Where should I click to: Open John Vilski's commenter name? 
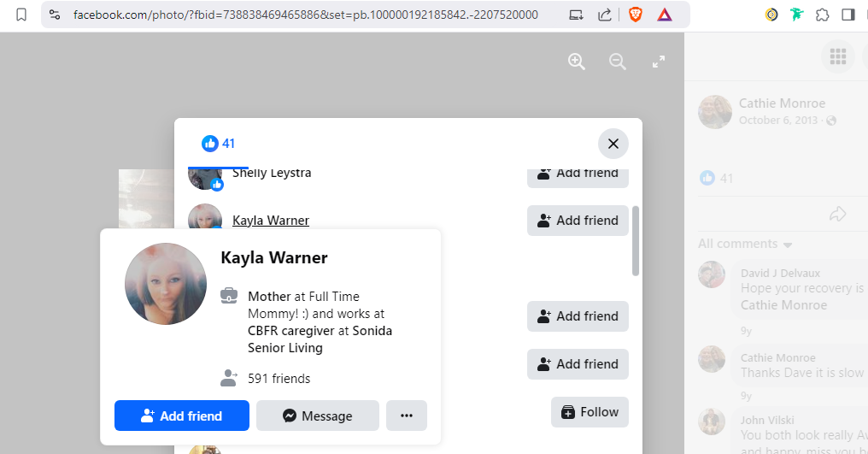coord(767,420)
